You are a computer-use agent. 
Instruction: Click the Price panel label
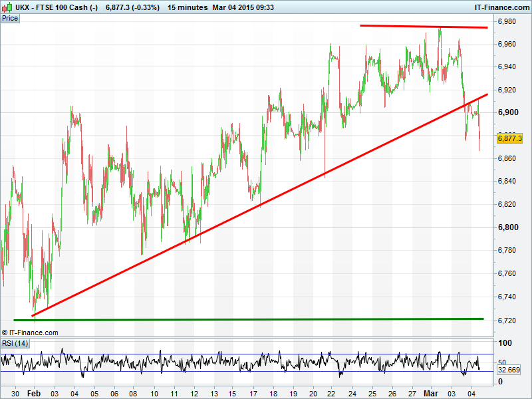click(x=10, y=18)
